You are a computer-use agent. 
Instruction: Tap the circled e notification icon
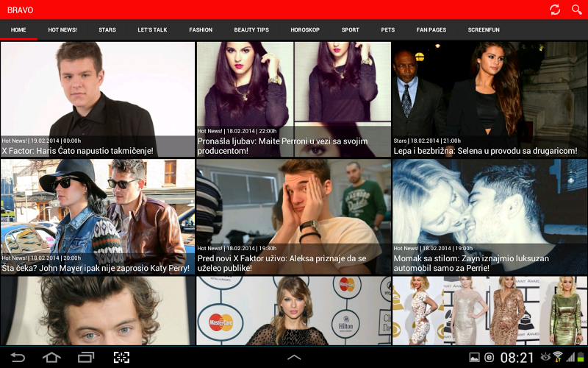pyautogui.click(x=489, y=358)
